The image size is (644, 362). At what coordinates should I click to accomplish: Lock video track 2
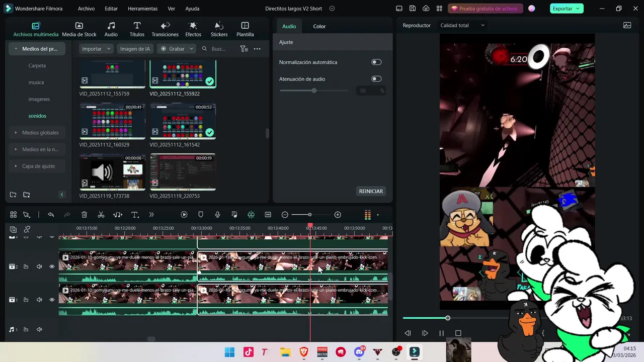coord(26,266)
